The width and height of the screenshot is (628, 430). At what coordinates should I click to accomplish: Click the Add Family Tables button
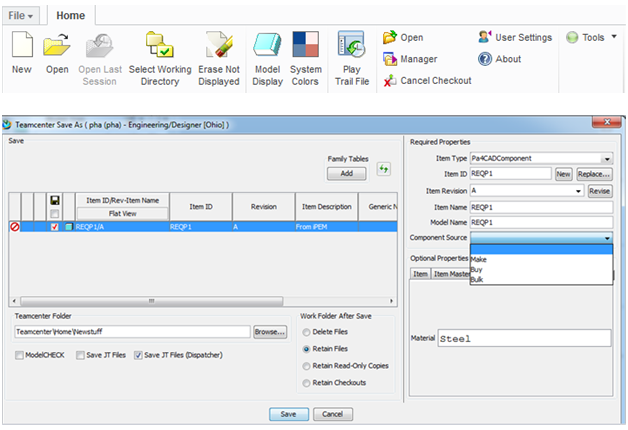[x=346, y=173]
